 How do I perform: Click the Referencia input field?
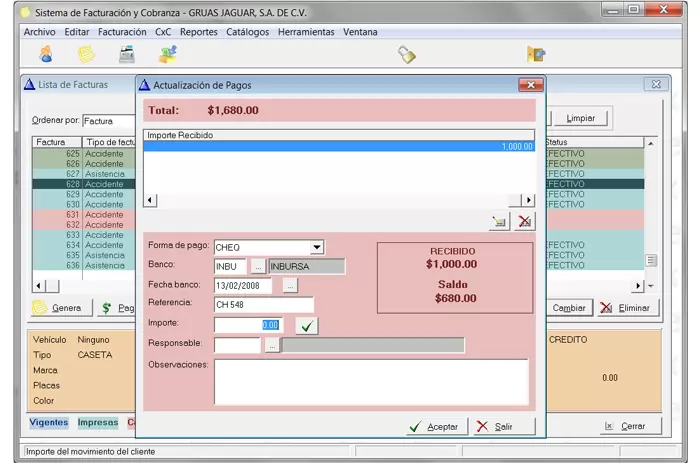tap(264, 304)
